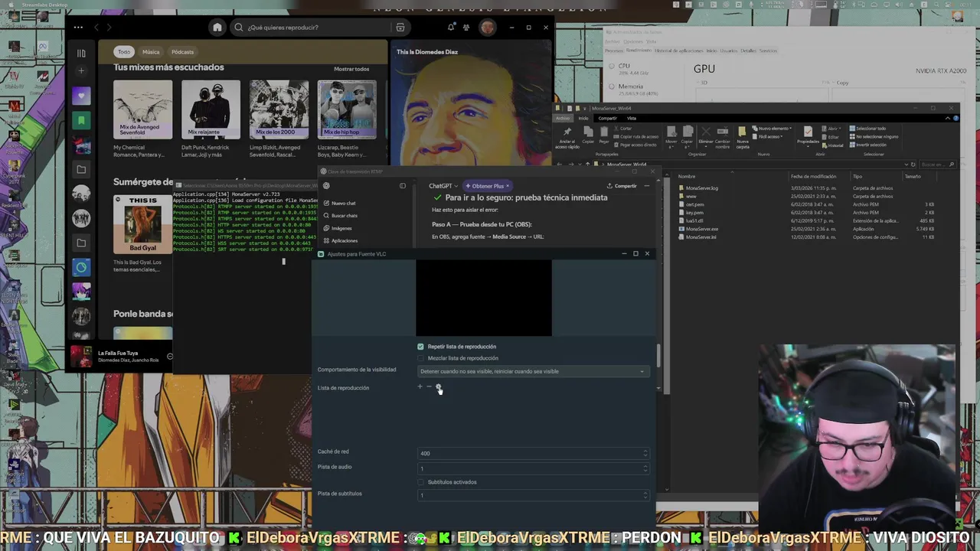Open ChatGPT conversation options dots
The height and width of the screenshot is (551, 980).
coord(647,186)
